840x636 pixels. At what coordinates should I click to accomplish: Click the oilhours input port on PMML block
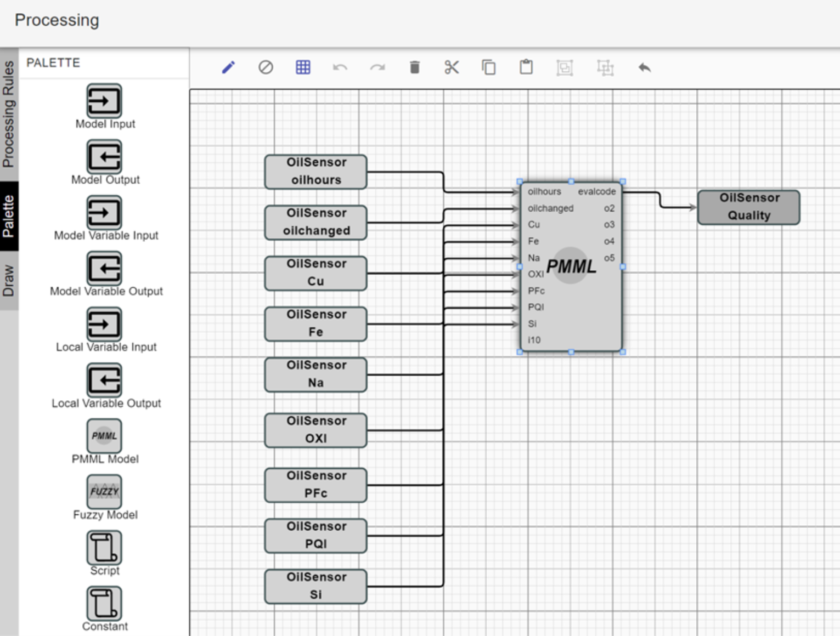point(544,192)
